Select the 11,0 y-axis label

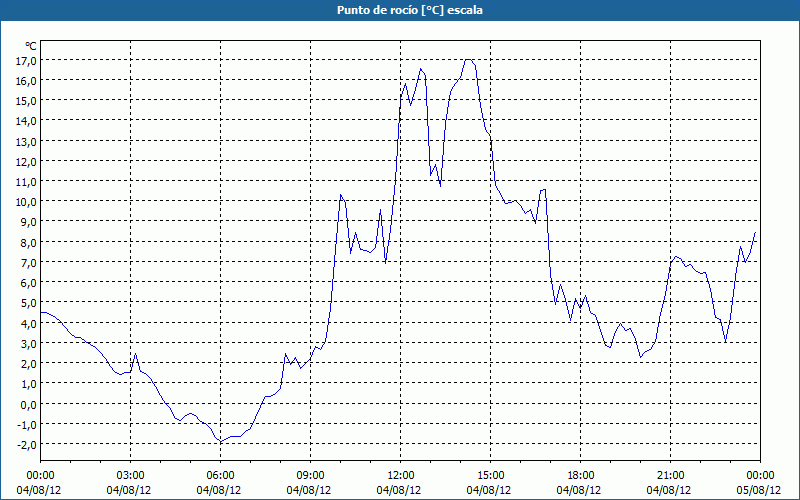[x=26, y=182]
